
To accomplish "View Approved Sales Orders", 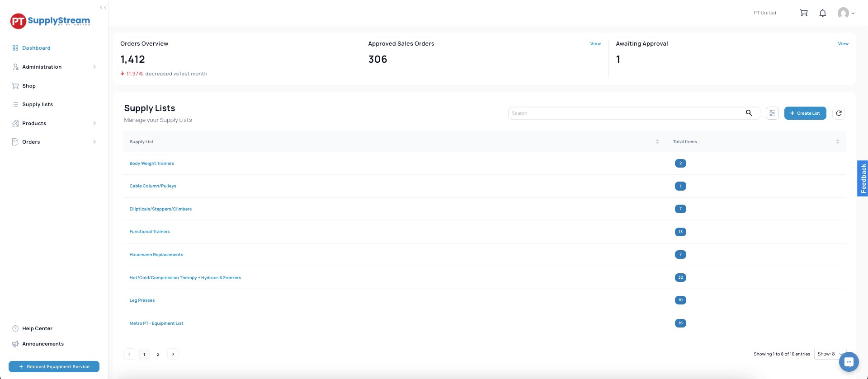I will click(595, 44).
